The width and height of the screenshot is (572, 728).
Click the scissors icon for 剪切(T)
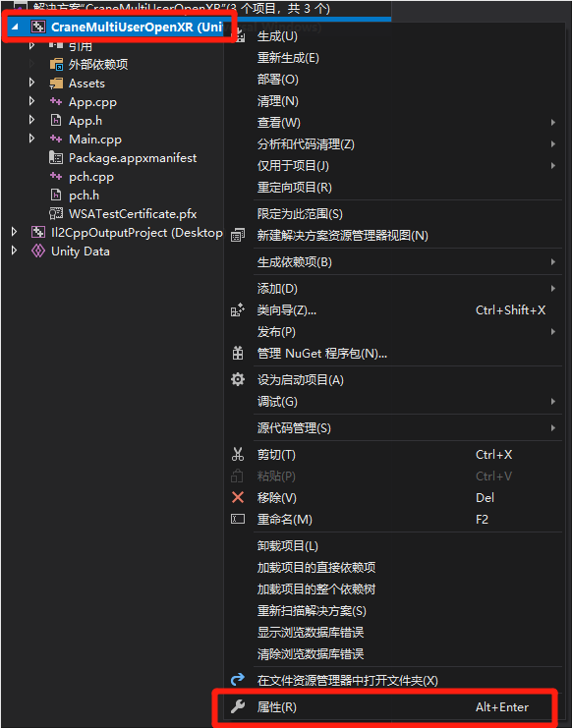tap(238, 454)
